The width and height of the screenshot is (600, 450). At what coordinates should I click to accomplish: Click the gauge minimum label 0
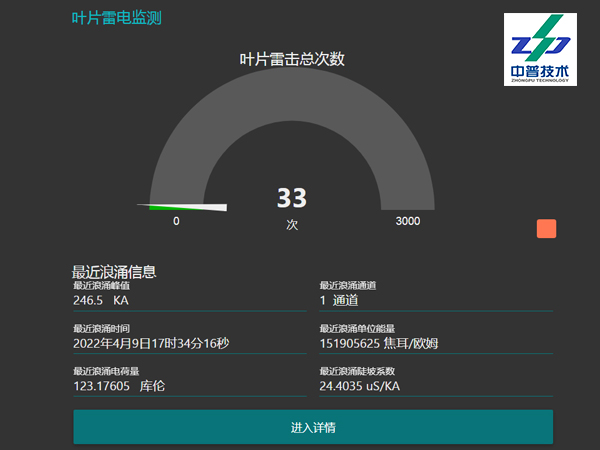pyautogui.click(x=177, y=221)
